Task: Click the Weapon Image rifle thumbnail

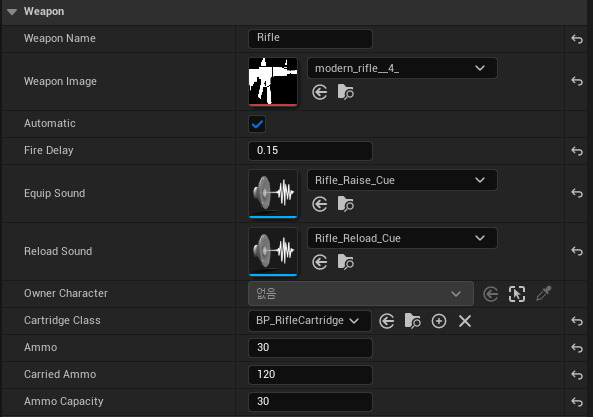Action: (273, 82)
